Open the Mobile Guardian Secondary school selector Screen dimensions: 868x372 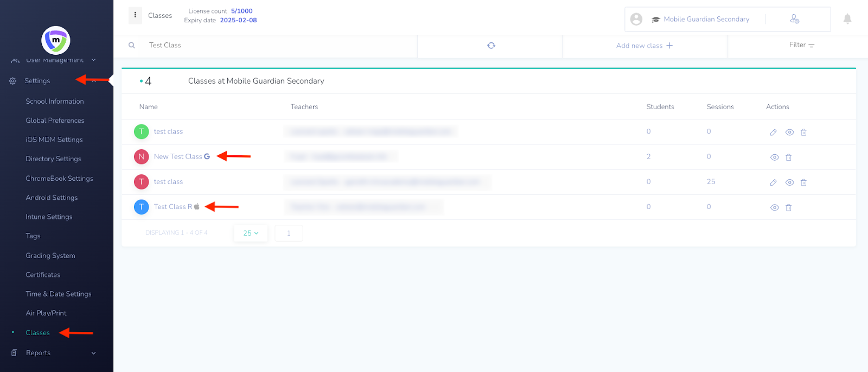pyautogui.click(x=701, y=19)
